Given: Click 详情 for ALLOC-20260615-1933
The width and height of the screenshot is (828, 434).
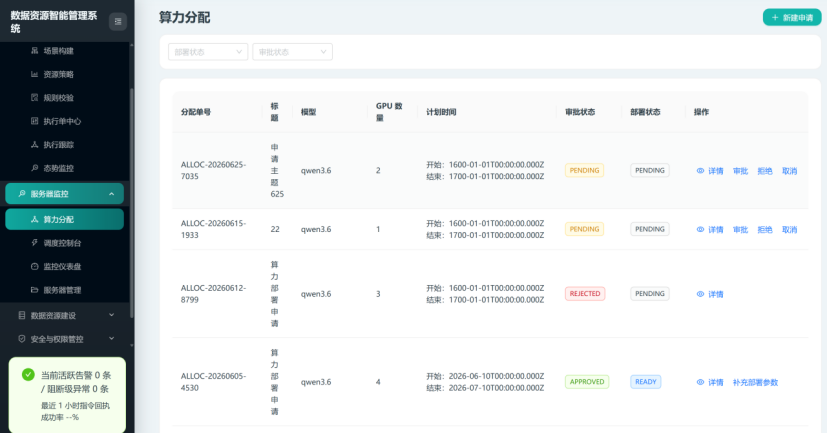Looking at the screenshot, I should pos(710,230).
